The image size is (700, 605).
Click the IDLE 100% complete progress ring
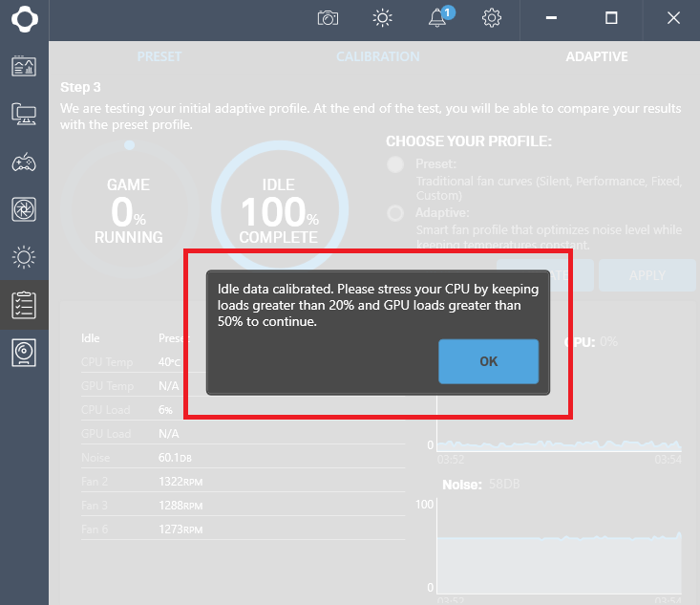[280, 209]
